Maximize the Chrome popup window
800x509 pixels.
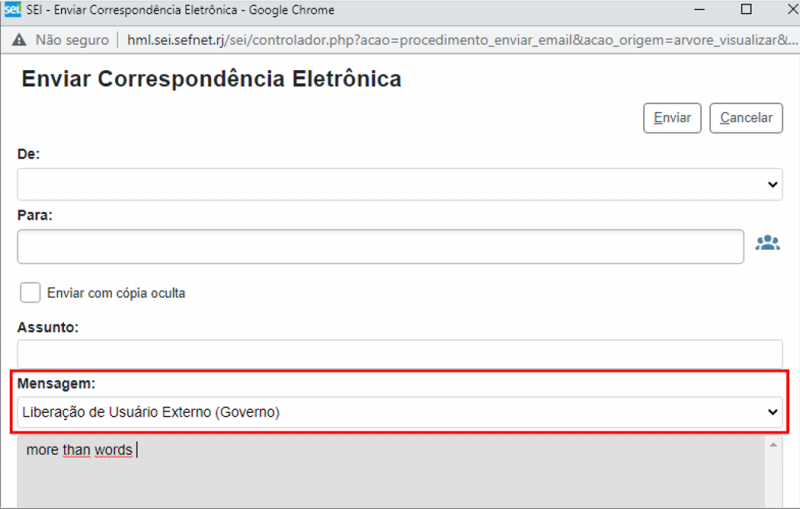(x=745, y=10)
